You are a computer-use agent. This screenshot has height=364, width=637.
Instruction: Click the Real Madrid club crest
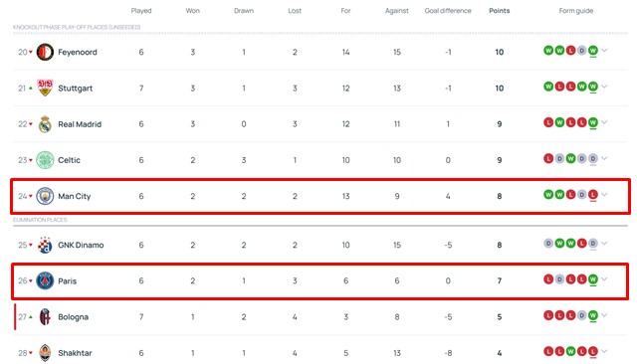[x=45, y=123]
